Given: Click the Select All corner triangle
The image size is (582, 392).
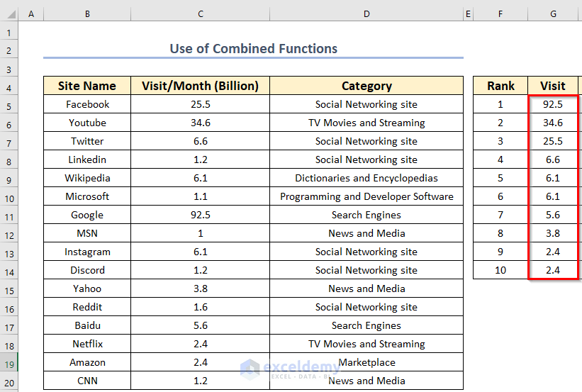Looking at the screenshot, I should [x=11, y=14].
